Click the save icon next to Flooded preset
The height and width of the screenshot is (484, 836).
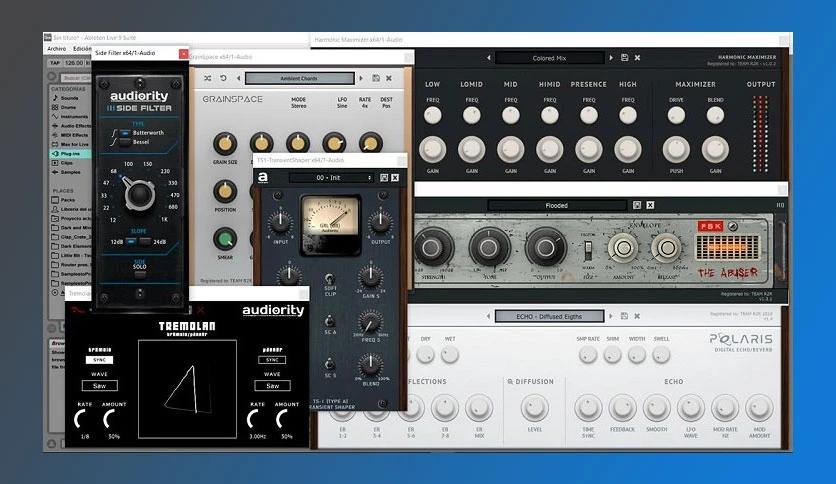click(x=637, y=205)
